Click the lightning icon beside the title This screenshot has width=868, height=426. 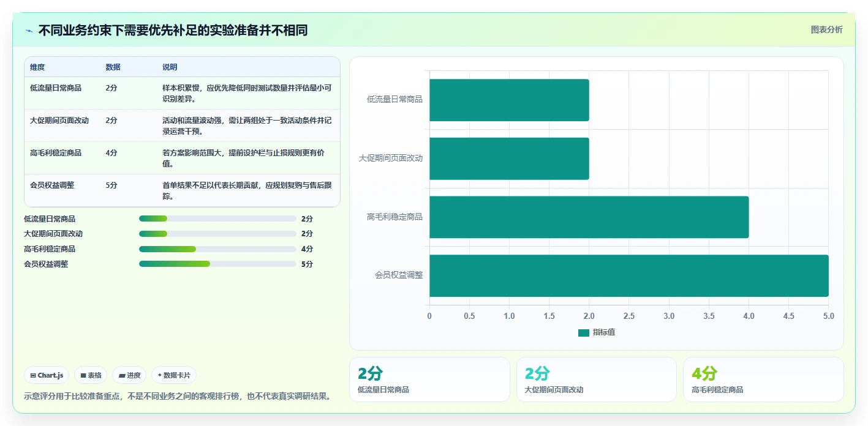(x=29, y=31)
